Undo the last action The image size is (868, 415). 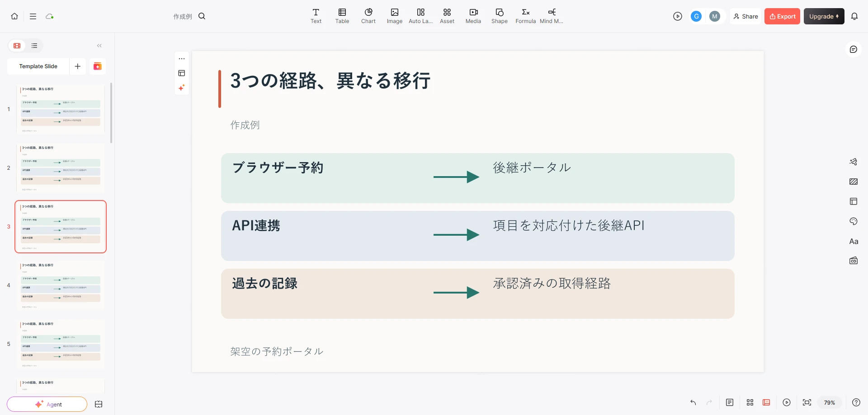click(x=693, y=402)
